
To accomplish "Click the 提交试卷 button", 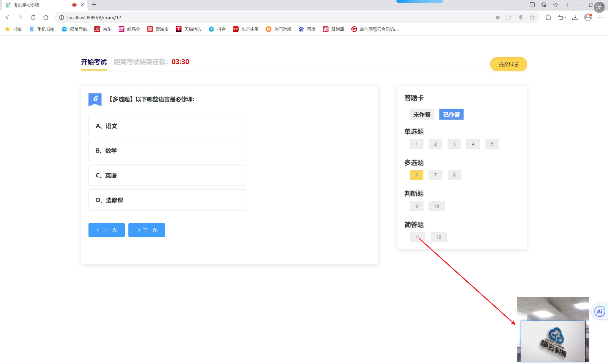I will point(508,64).
